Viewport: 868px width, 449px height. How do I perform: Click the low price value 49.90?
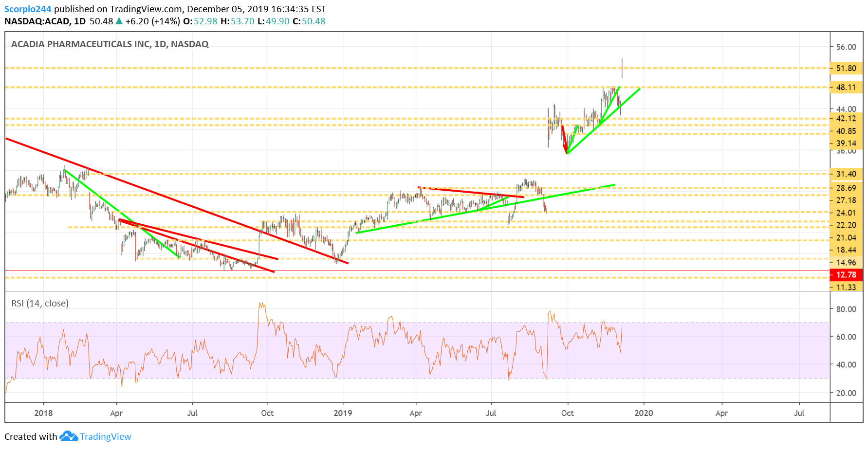(277, 21)
